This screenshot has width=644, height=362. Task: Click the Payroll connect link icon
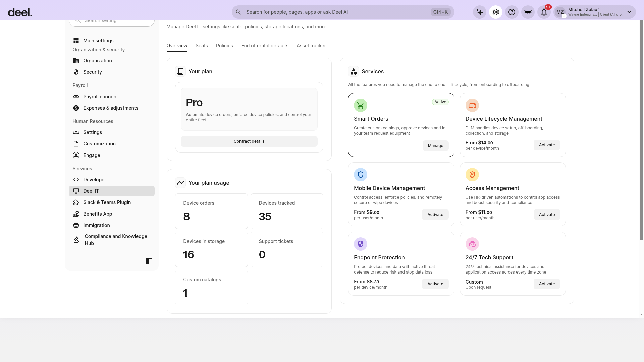[76, 97]
